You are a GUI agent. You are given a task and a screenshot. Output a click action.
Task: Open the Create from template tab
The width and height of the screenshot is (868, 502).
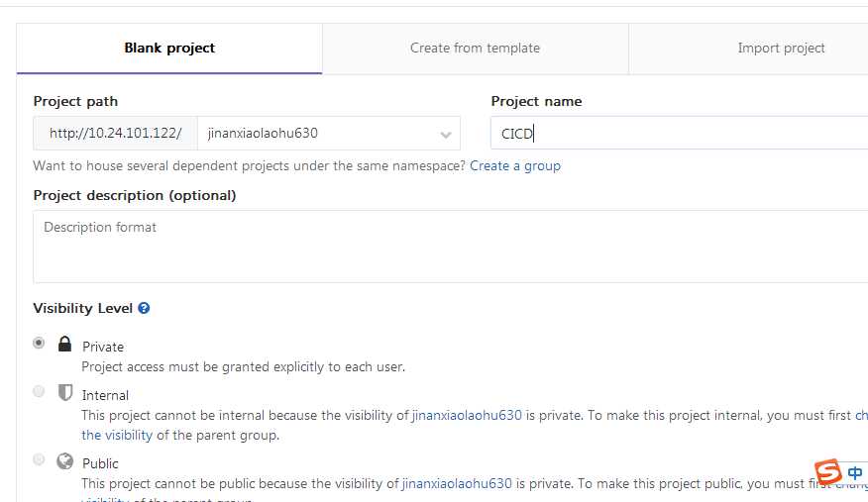(x=475, y=49)
